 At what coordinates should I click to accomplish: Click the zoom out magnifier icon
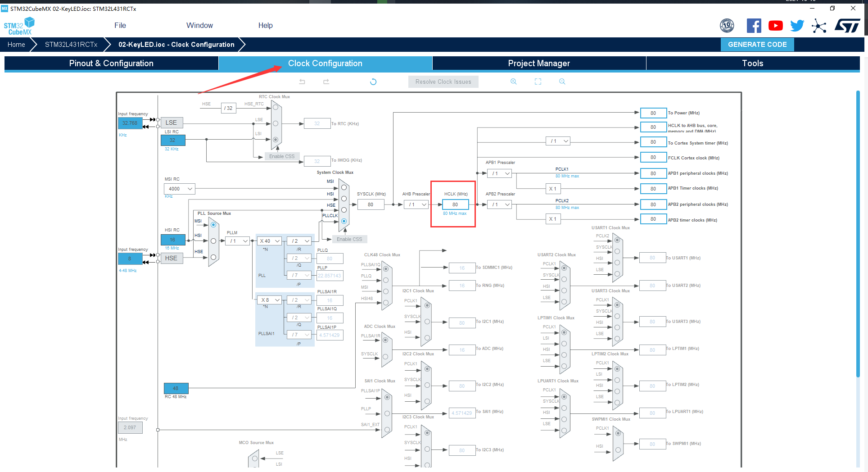pyautogui.click(x=562, y=82)
